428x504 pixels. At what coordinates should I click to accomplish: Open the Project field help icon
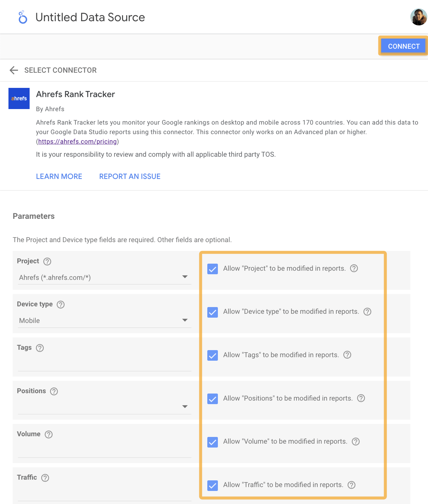click(47, 261)
